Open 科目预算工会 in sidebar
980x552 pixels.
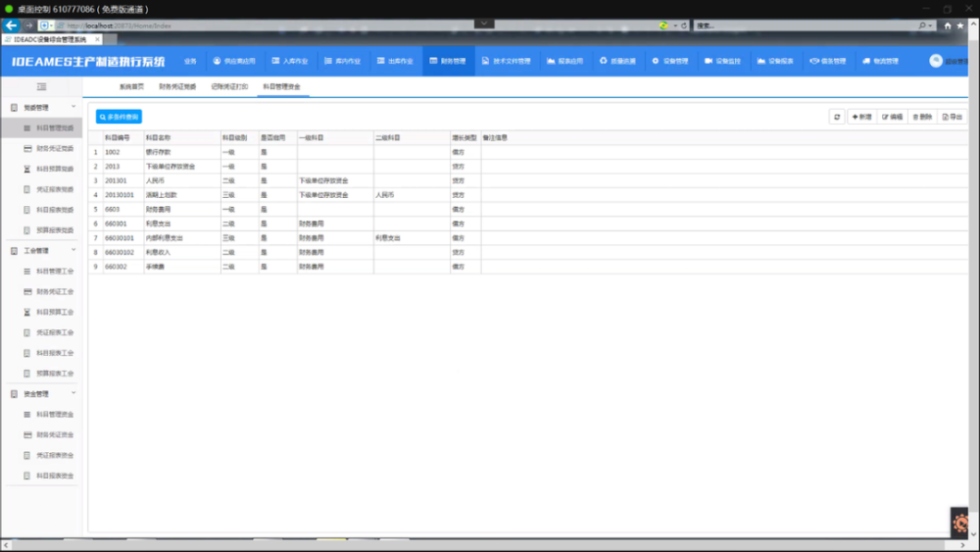(x=42, y=312)
